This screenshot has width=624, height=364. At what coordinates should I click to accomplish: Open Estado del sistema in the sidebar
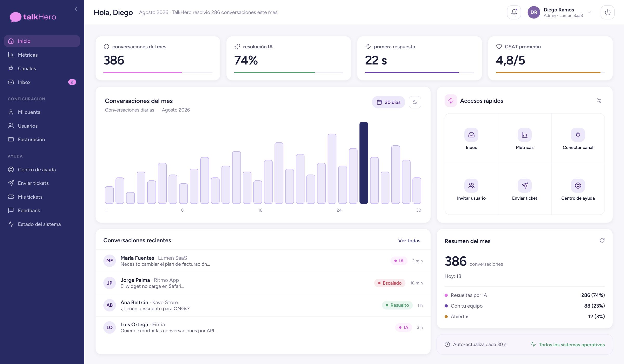pyautogui.click(x=42, y=224)
